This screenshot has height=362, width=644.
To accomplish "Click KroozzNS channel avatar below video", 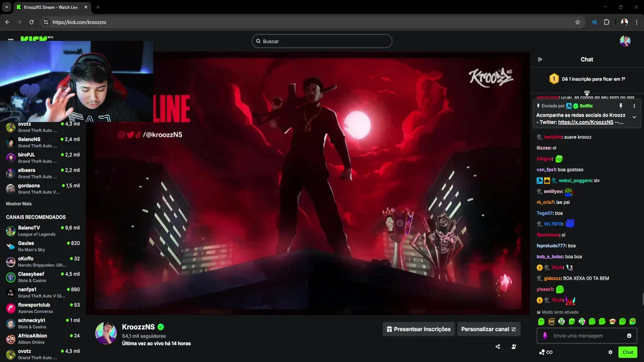I will (x=106, y=333).
